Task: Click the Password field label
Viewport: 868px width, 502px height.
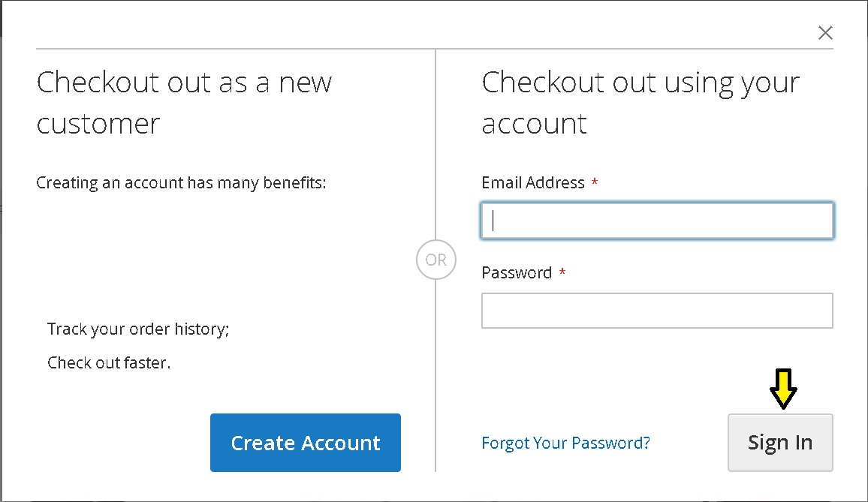Action: tap(517, 273)
